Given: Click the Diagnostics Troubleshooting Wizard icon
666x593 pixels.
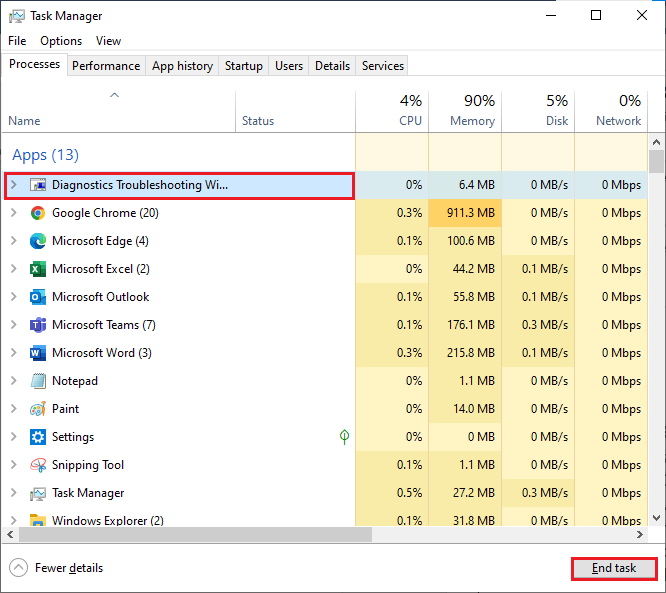Looking at the screenshot, I should coord(38,185).
